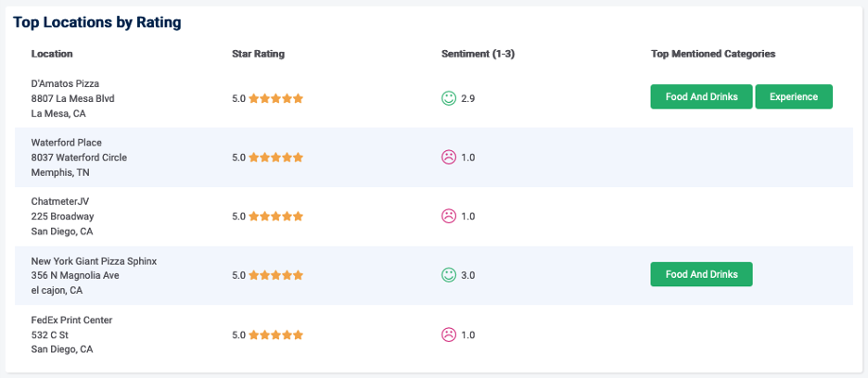Image resolution: width=868 pixels, height=378 pixels.
Task: Sort by the Star Rating column header
Action: (258, 54)
